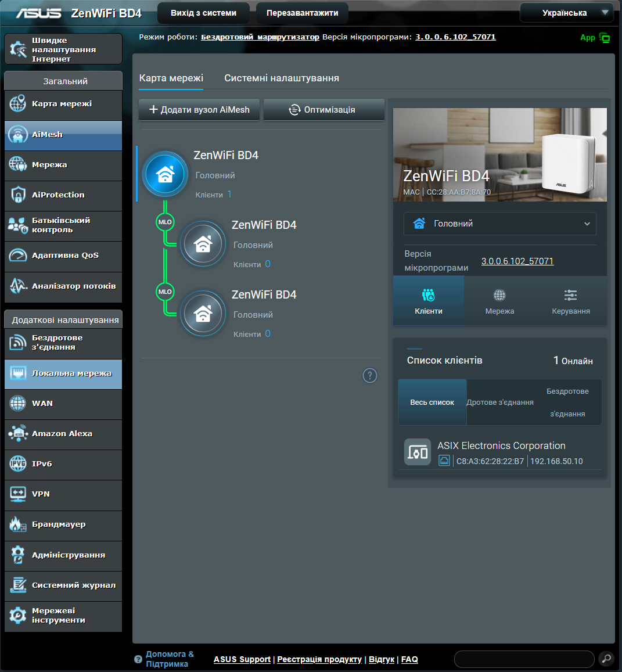The image size is (622, 672).
Task: Click the Додати вузол AiMesh button
Action: point(199,110)
